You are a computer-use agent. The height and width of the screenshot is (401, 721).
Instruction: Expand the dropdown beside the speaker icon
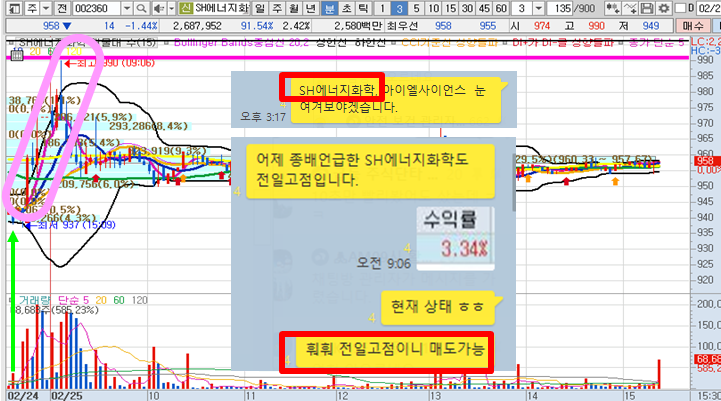pos(172,8)
